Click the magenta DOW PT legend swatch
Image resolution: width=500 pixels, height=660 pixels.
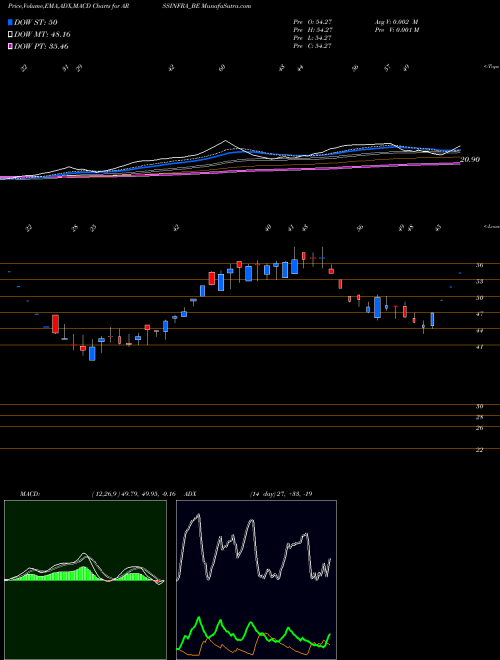coord(10,46)
